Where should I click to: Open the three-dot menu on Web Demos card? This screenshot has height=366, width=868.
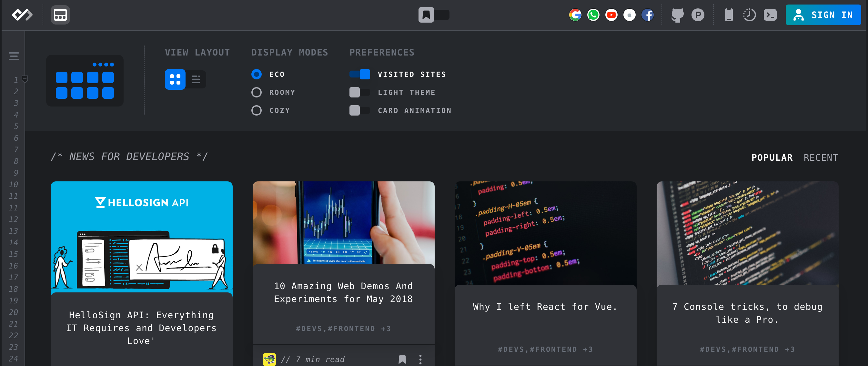[x=420, y=359]
